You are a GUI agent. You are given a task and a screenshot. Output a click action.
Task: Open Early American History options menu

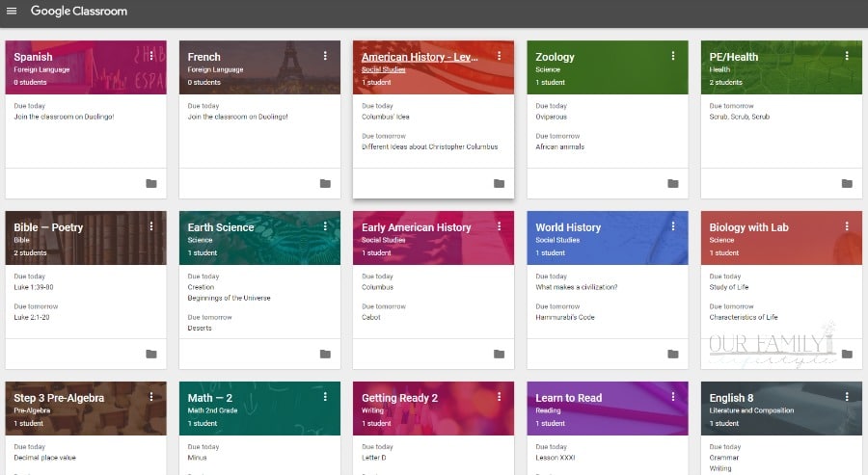(499, 226)
